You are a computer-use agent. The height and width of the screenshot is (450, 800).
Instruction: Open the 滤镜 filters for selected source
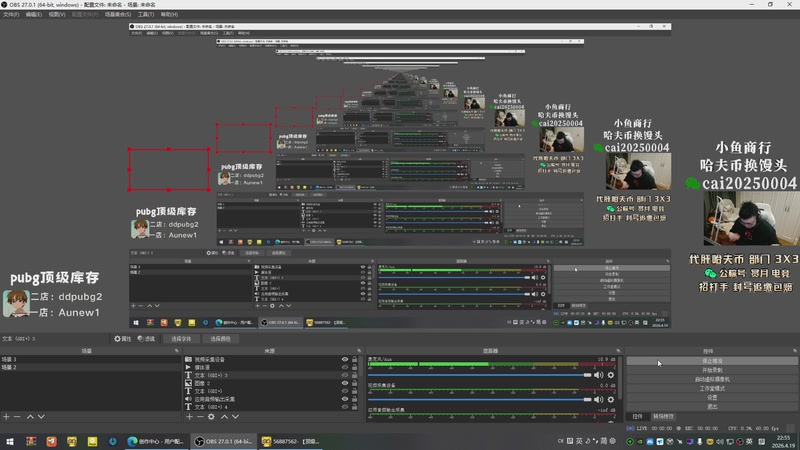tap(146, 339)
